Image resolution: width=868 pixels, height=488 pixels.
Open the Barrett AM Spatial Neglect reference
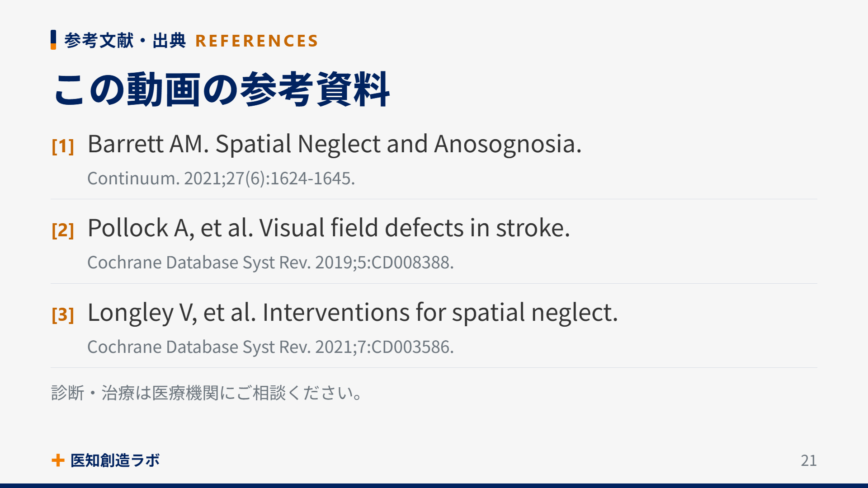[x=335, y=144]
